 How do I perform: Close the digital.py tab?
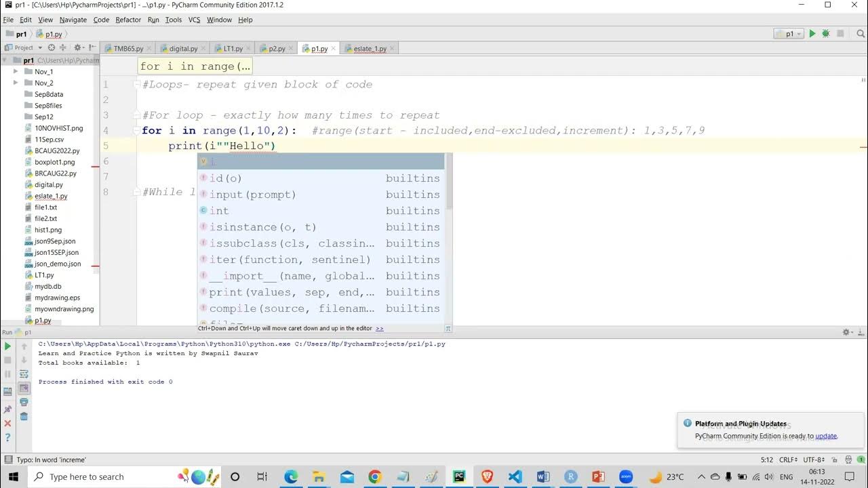205,49
